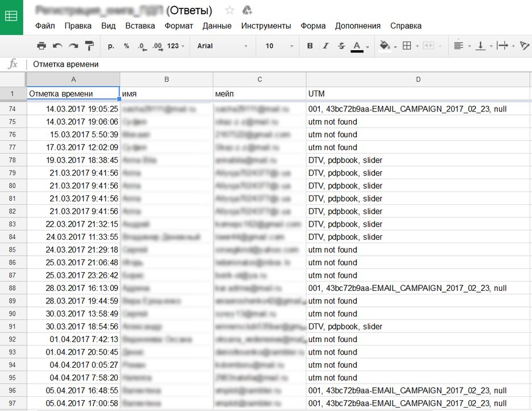This screenshot has width=532, height=411.
Task: Open the Инструменты menu
Action: click(x=266, y=26)
